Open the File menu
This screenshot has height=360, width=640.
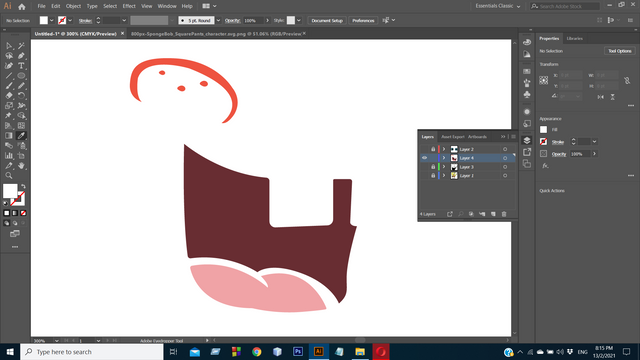pos(41,6)
